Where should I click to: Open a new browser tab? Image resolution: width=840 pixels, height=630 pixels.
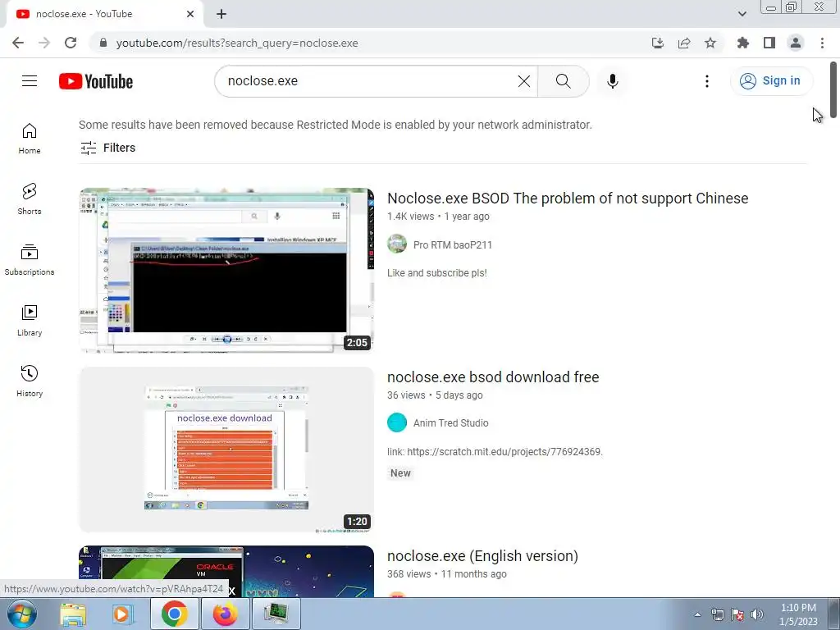pyautogui.click(x=221, y=14)
